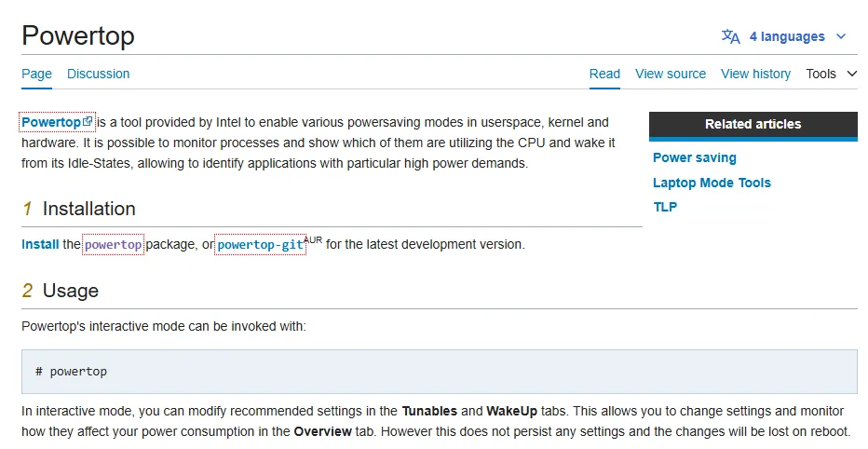Open the powertop package link
The height and width of the screenshot is (449, 868).
coord(113,245)
